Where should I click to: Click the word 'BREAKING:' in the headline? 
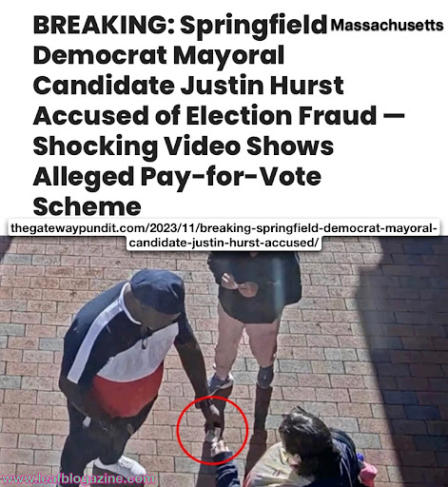(104, 25)
